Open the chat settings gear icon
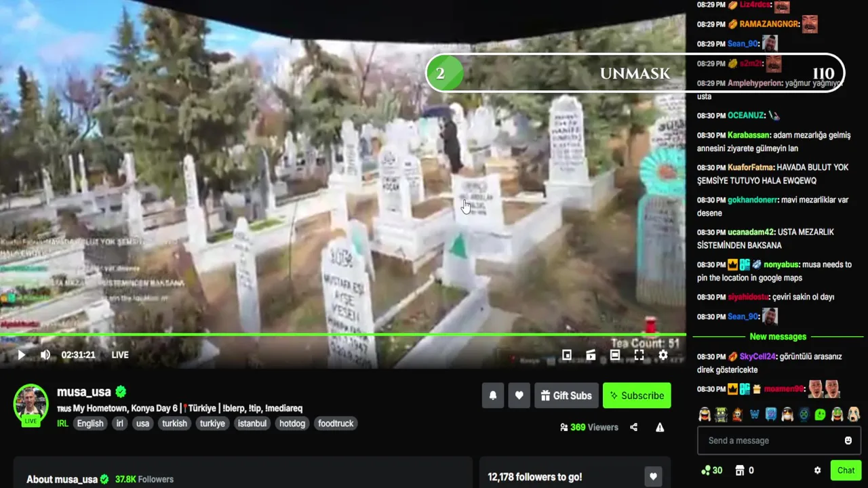 click(x=817, y=470)
